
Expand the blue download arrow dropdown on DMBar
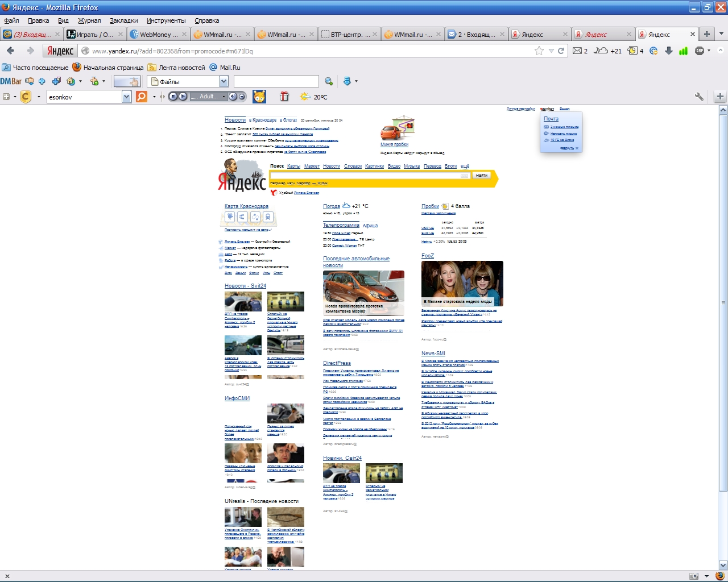tap(356, 81)
